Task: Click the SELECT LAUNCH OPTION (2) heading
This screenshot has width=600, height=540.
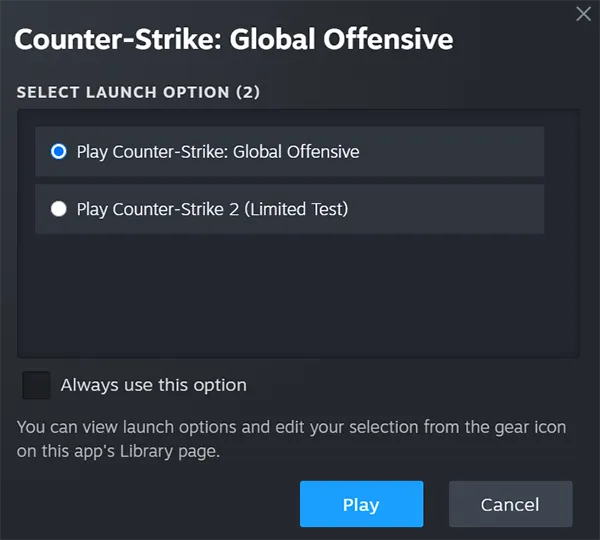Action: click(x=138, y=92)
